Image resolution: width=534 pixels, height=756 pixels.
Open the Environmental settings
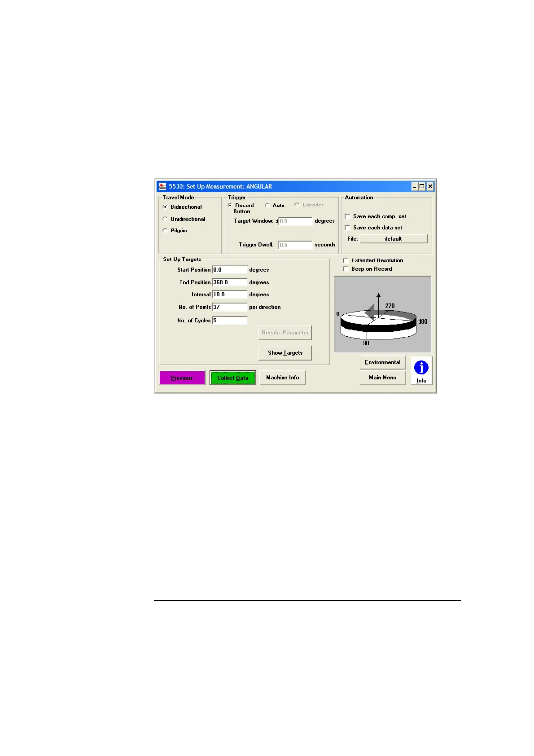point(383,362)
